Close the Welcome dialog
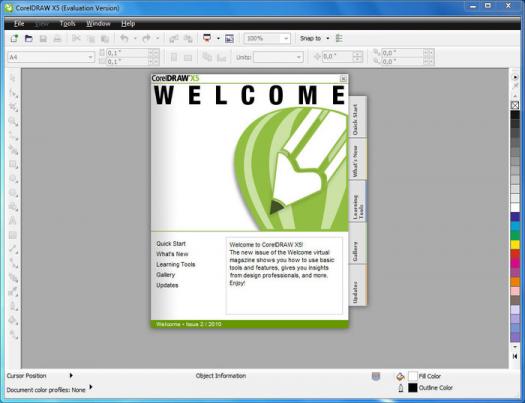 pyautogui.click(x=343, y=79)
